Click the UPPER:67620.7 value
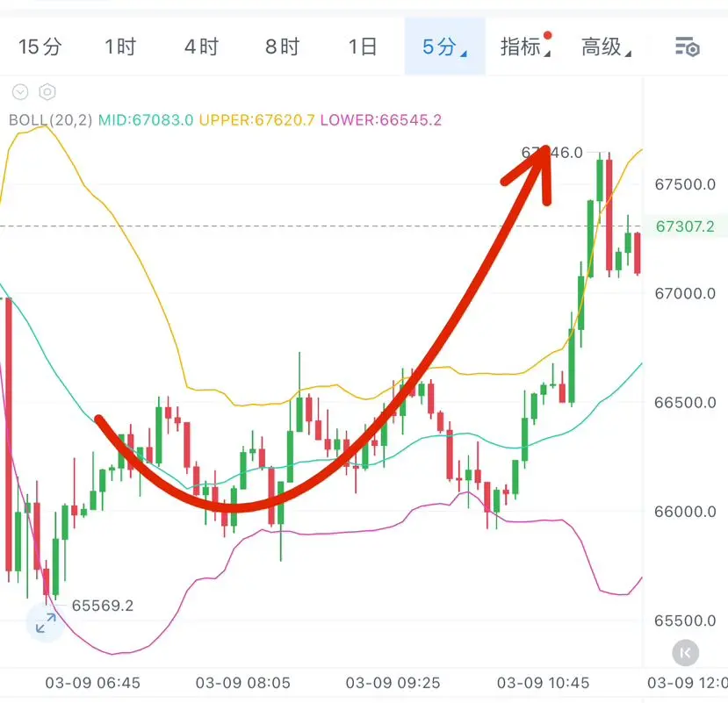Viewport: 728px width, 703px height. [x=256, y=120]
